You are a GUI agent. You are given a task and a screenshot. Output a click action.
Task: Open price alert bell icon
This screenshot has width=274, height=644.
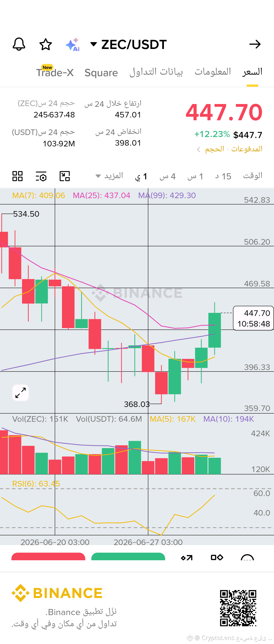click(x=19, y=44)
